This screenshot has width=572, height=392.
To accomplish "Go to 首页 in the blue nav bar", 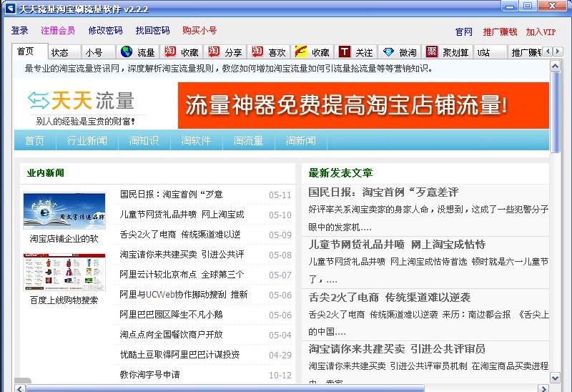I will click(x=34, y=140).
